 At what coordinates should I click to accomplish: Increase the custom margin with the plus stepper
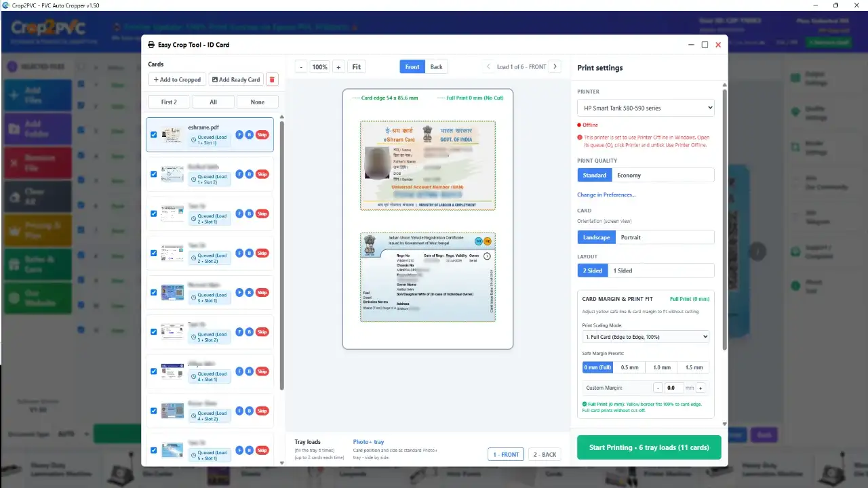(701, 388)
